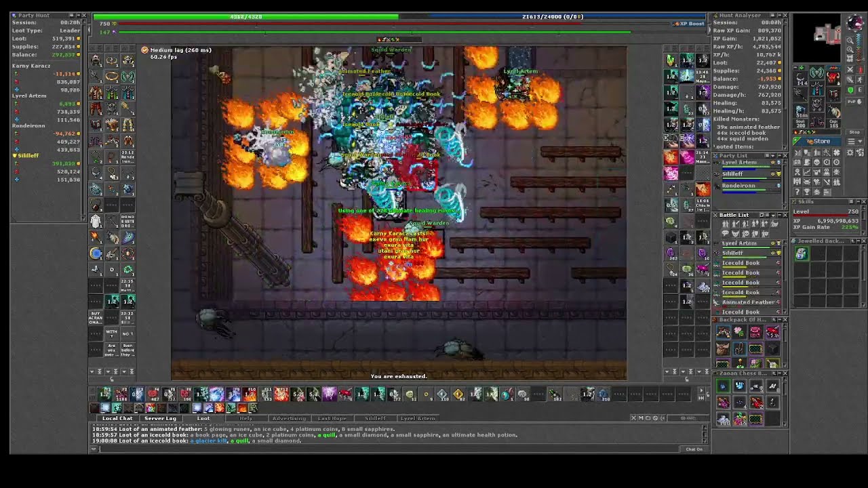Select Animated Feather in Battle List
Image resolution: width=868 pixels, height=488 pixels.
747,302
